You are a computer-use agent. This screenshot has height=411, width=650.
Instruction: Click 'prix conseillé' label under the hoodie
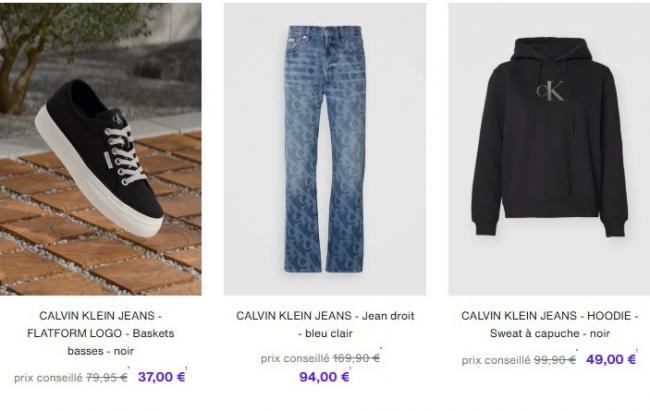pos(496,360)
